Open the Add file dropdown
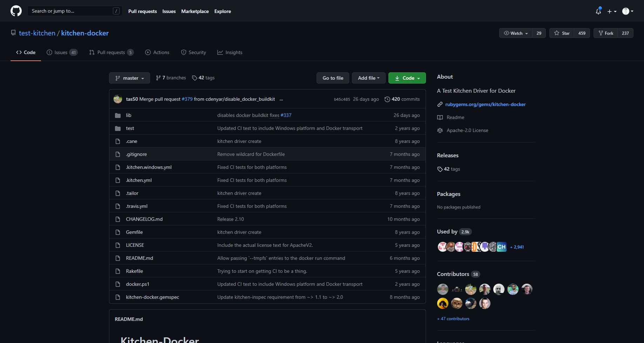 pyautogui.click(x=368, y=78)
